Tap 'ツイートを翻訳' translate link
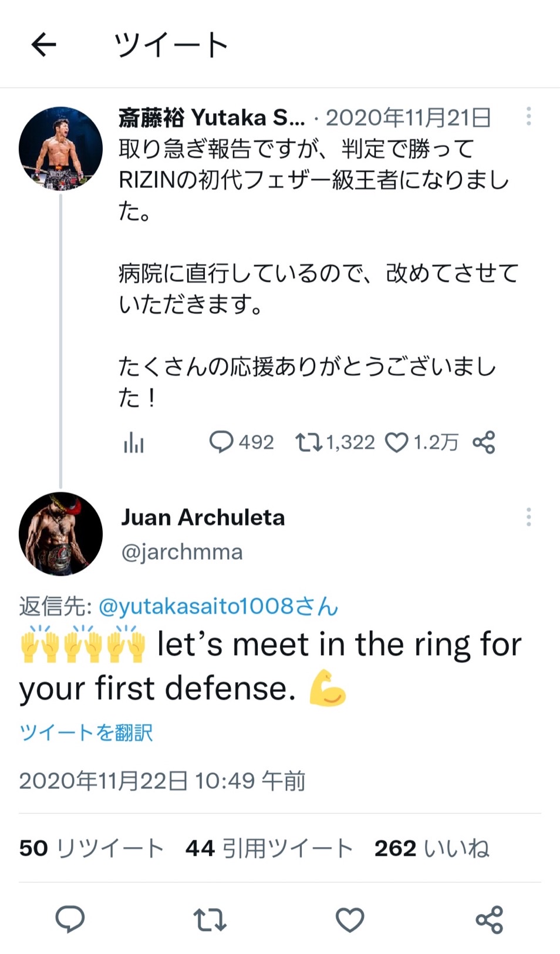This screenshot has width=560, height=954. pos(86,733)
